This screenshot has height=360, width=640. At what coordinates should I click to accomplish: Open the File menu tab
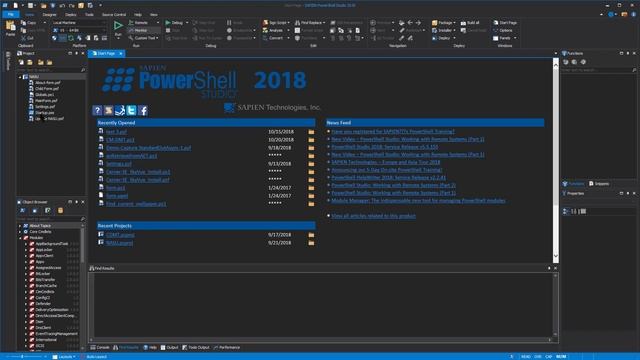coord(11,14)
